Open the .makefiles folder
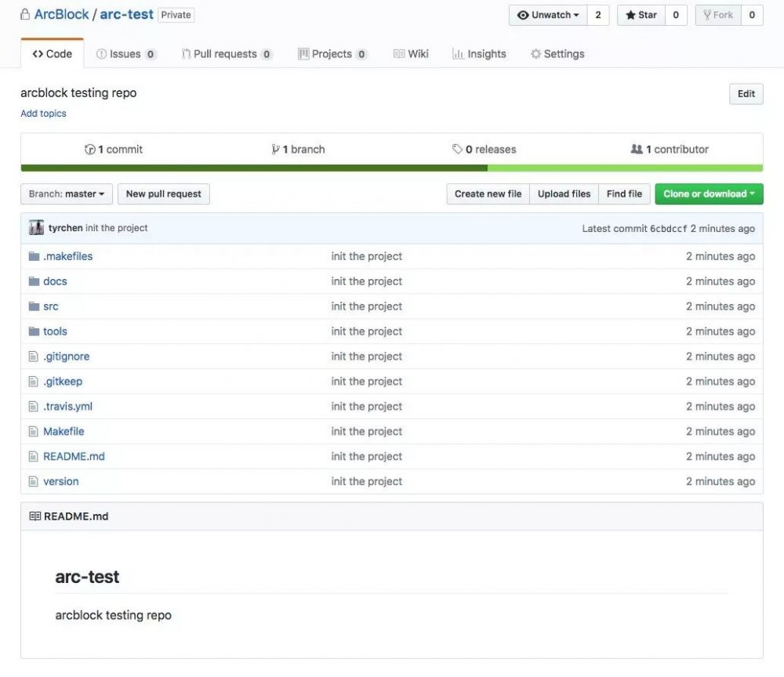Viewport: 784px width, 677px height. point(68,256)
